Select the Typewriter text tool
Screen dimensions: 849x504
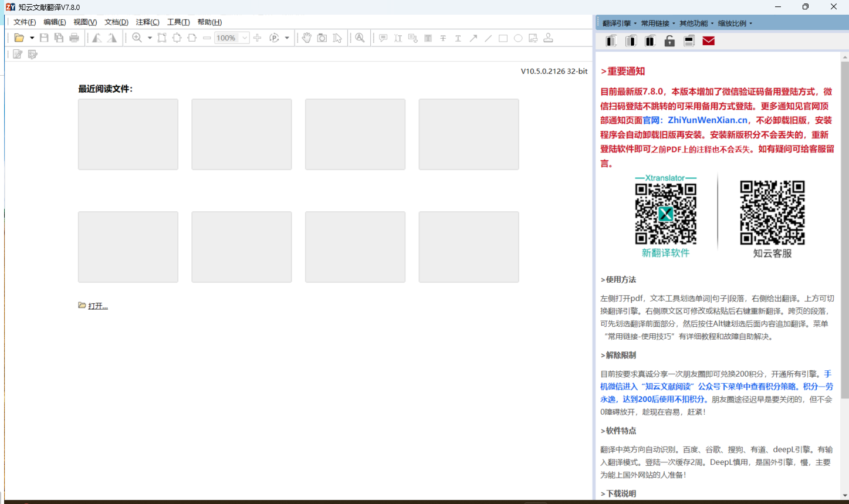pyautogui.click(x=398, y=38)
